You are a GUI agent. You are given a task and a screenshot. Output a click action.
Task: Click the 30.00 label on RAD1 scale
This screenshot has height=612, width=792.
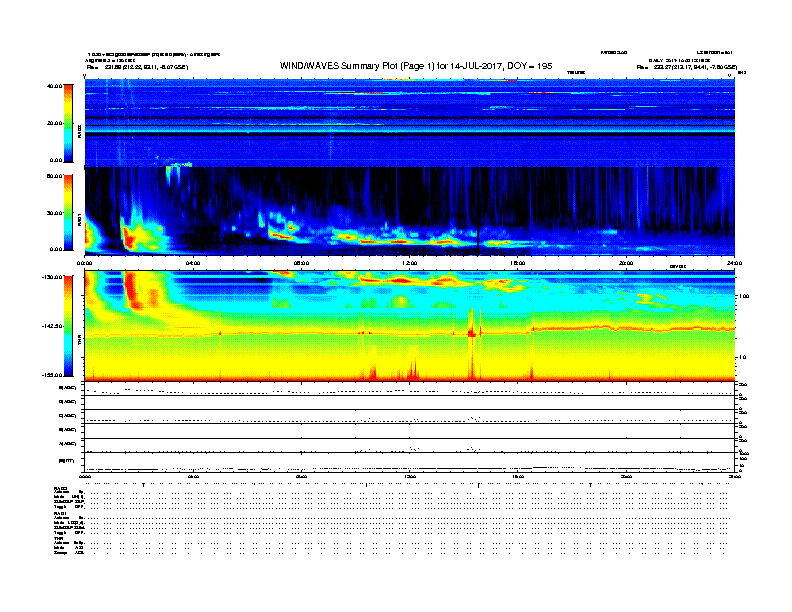click(54, 213)
